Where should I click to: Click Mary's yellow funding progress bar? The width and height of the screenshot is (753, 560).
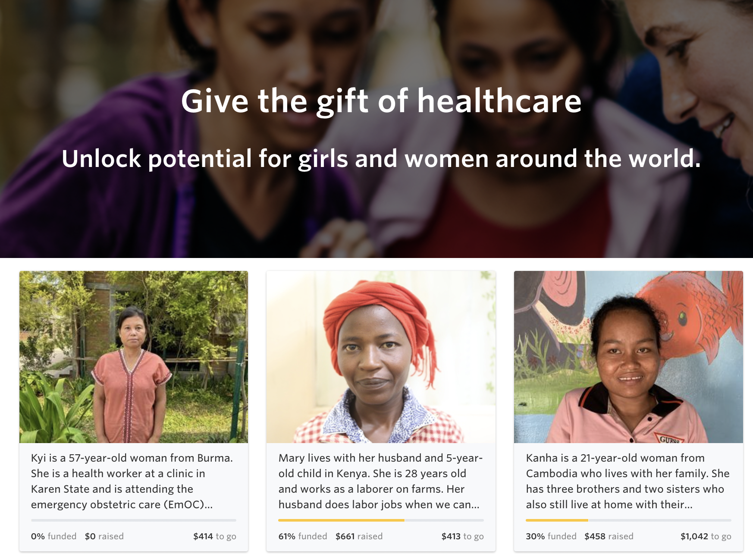[341, 520]
